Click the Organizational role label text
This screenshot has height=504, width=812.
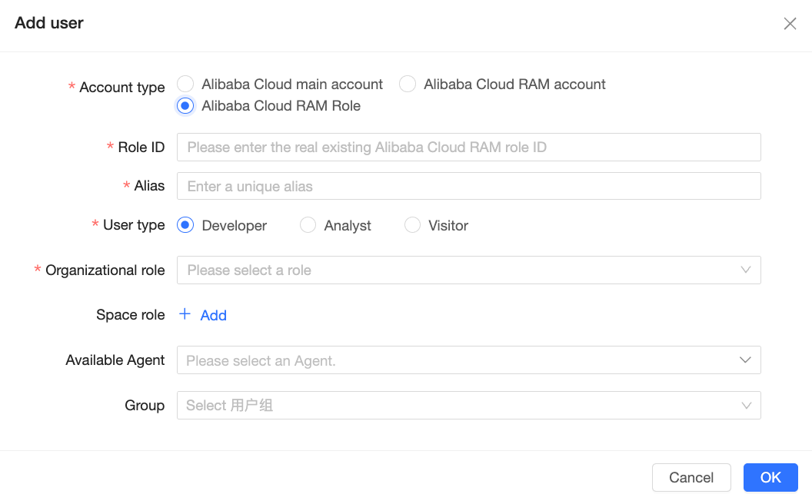point(105,270)
